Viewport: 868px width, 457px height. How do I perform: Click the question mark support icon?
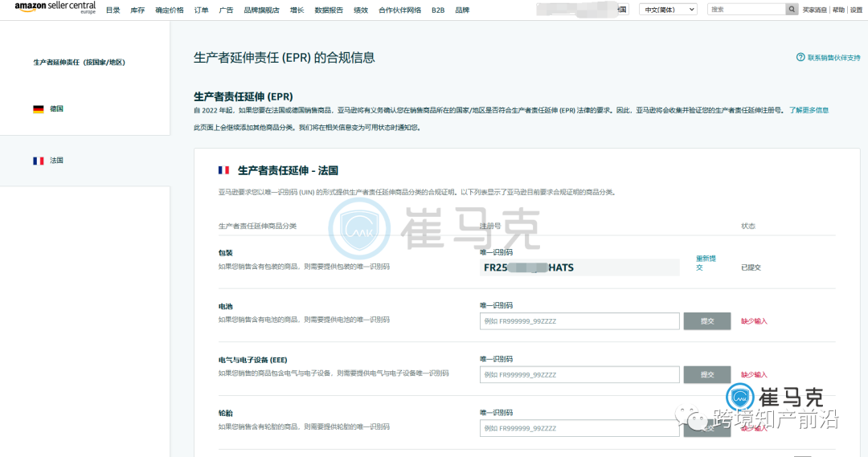[x=800, y=58]
